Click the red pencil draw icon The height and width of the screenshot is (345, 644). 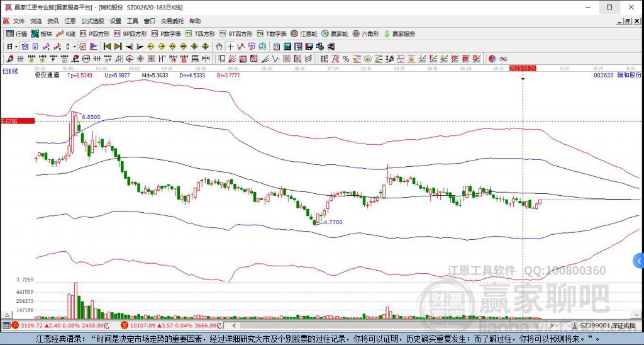click(10, 59)
